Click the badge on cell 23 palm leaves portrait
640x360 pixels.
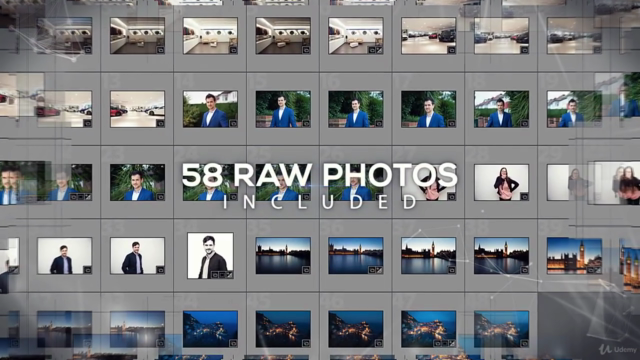pos(161,197)
